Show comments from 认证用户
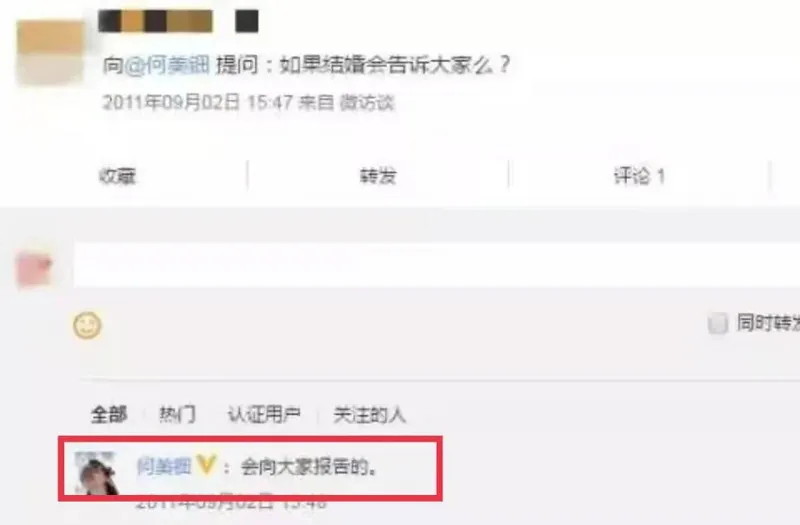 coord(264,414)
